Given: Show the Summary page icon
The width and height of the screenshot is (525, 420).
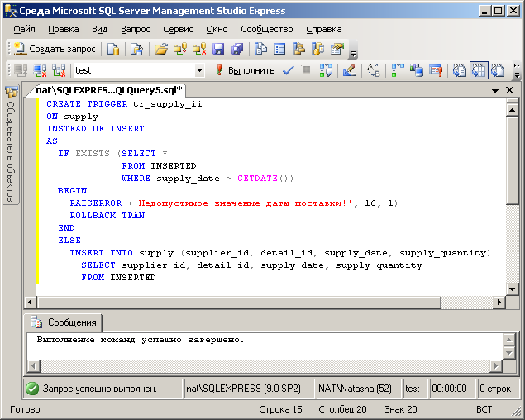Looking at the screenshot, I should [280, 50].
